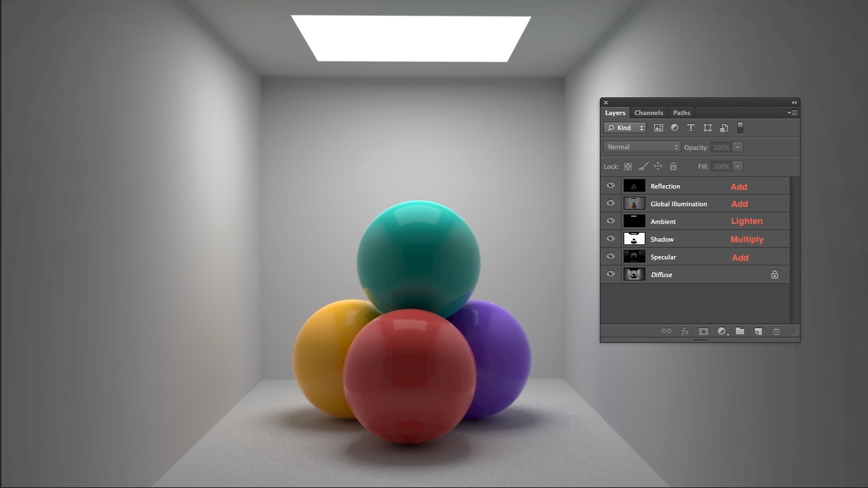Open the Normal blend mode dropdown
Viewport: 868px width, 488px height.
[x=642, y=147]
